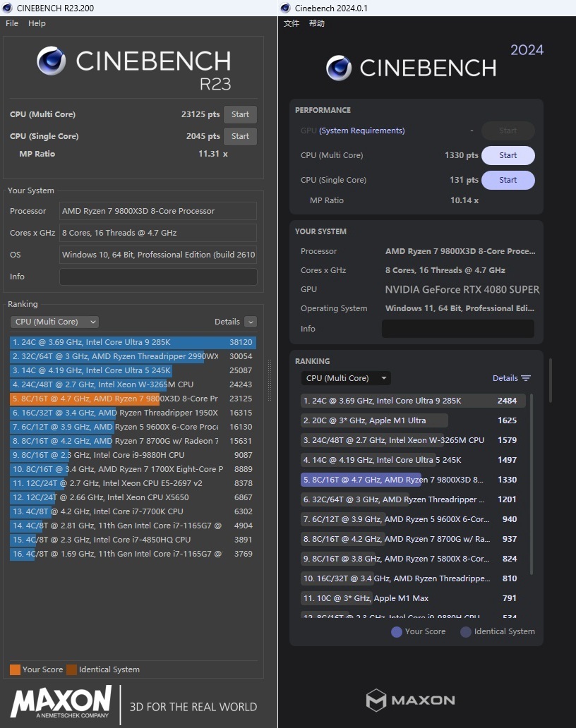Click the 2024 ranking list scrollbar

pyautogui.click(x=532, y=484)
